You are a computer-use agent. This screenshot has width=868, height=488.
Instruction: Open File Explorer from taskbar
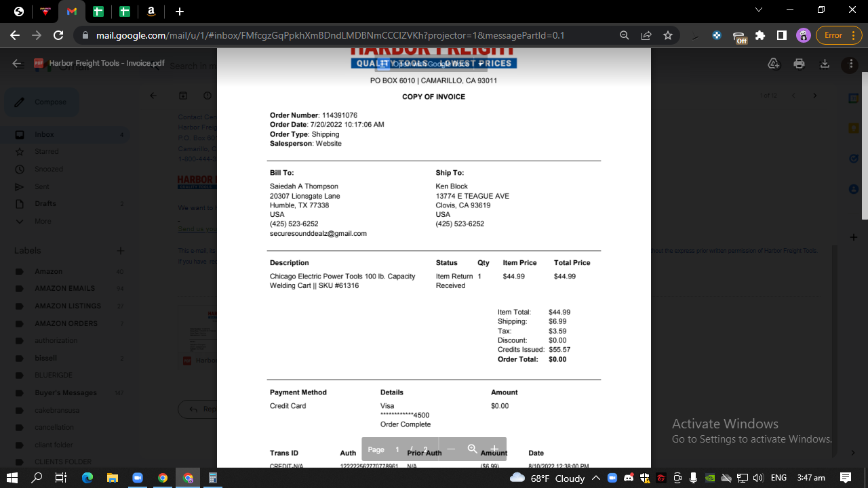113,478
